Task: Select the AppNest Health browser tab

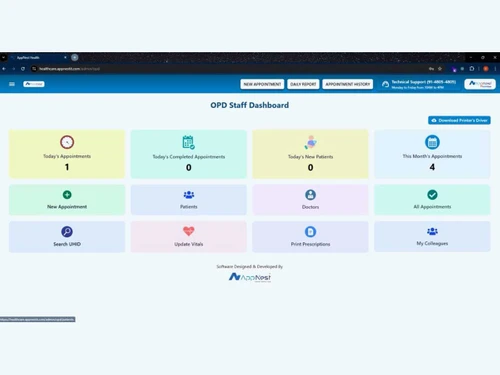Action: coord(38,57)
